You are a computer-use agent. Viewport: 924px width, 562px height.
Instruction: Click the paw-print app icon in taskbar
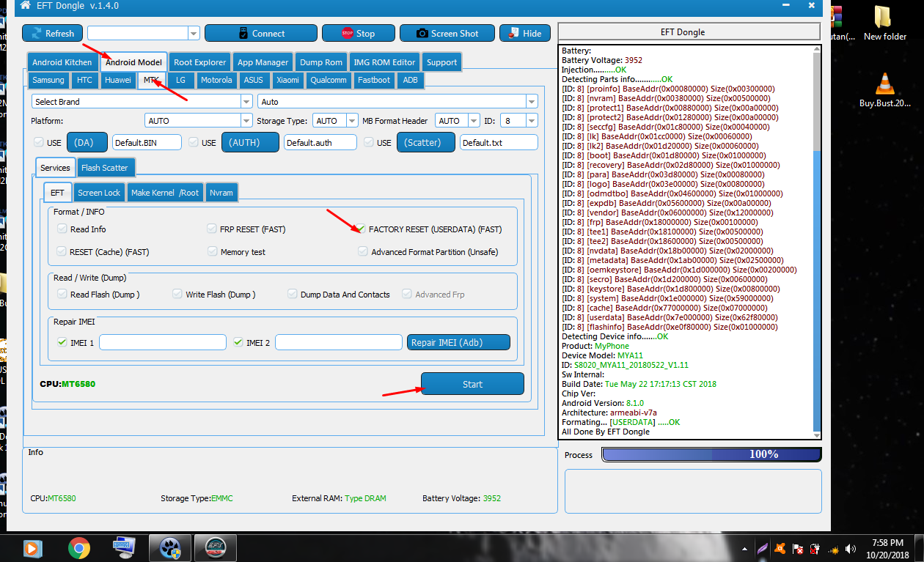click(170, 547)
